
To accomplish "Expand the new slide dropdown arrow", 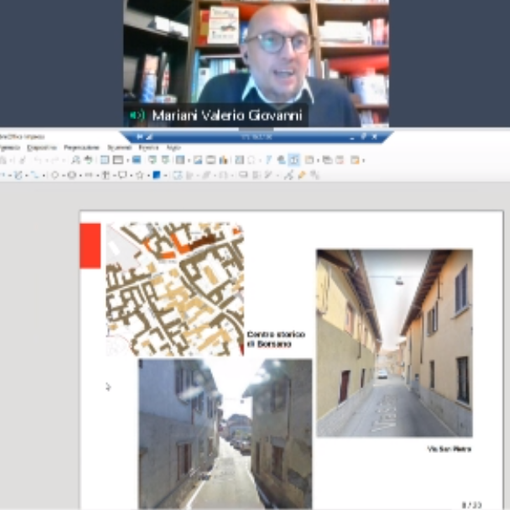I will pyautogui.click(x=318, y=161).
